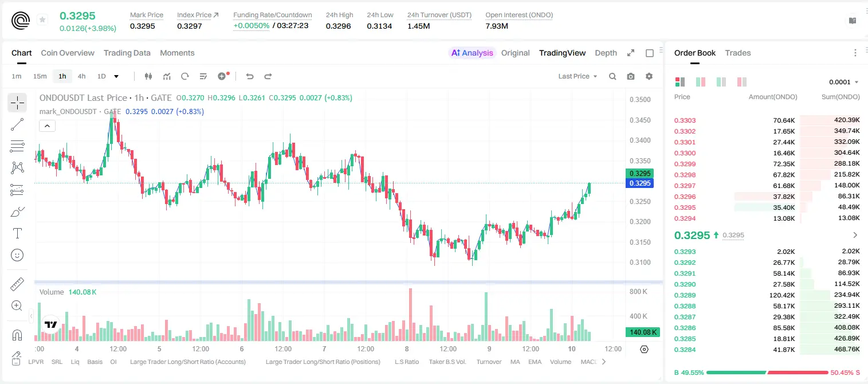The height and width of the screenshot is (384, 868).
Task: Switch to the Trades tab
Action: [737, 53]
